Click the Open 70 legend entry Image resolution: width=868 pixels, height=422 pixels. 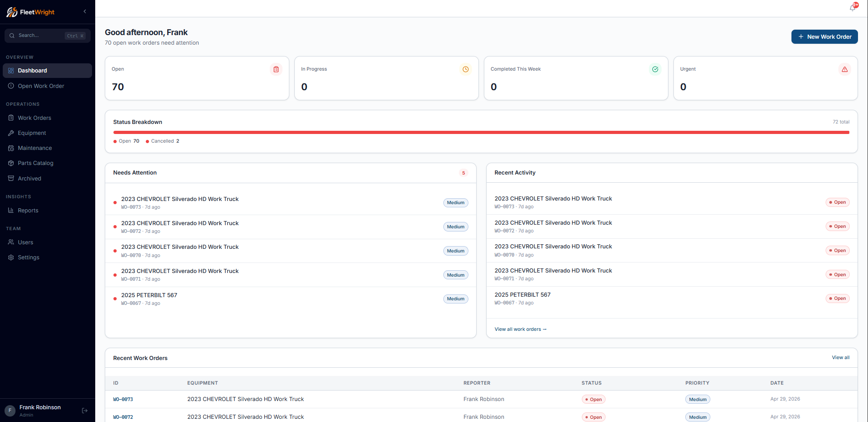coord(126,141)
